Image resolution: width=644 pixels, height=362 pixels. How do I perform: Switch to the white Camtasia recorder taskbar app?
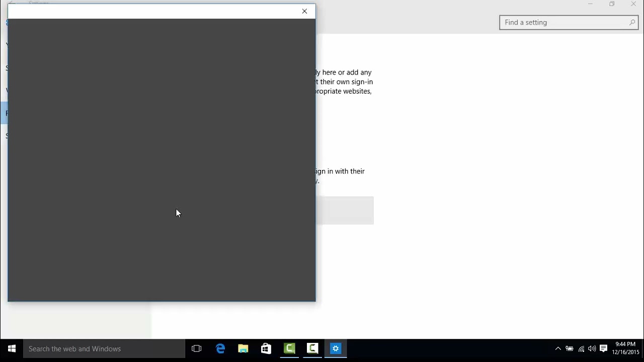pyautogui.click(x=312, y=348)
